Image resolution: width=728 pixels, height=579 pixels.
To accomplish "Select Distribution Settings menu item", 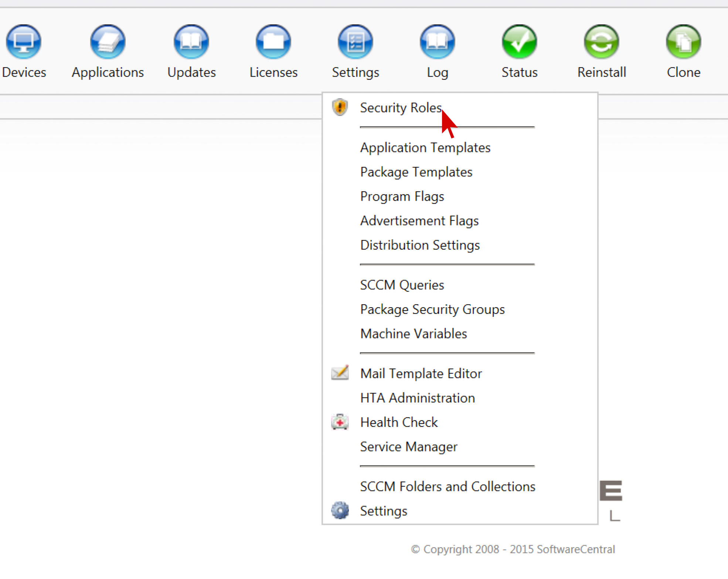I will click(420, 245).
